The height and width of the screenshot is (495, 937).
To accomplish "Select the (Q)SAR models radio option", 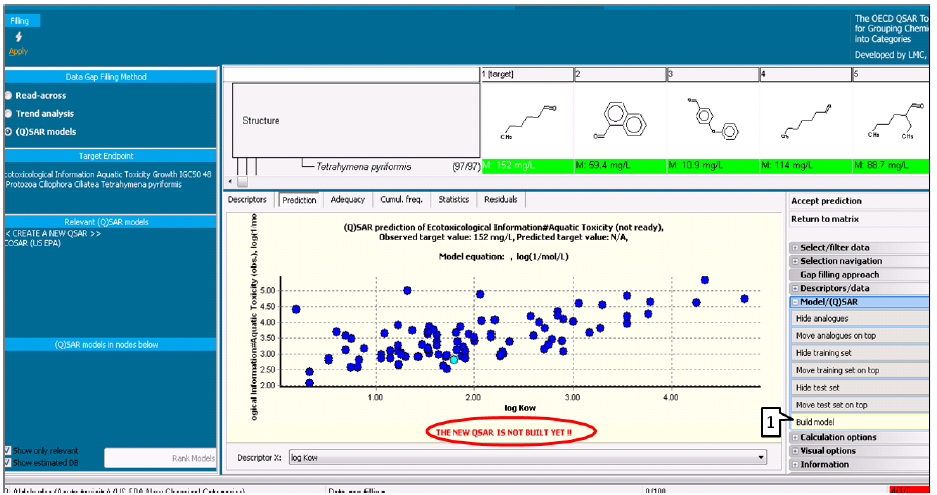I will pos(8,132).
